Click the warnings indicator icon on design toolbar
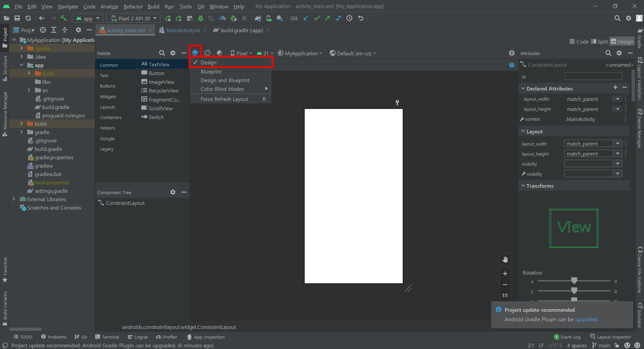This screenshot has width=644, height=349. [511, 53]
